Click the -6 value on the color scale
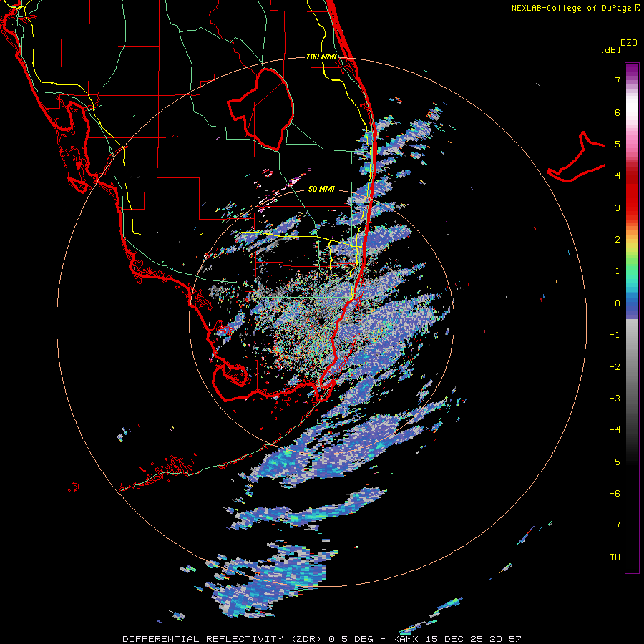Screen dimensions: 644x644 click(615, 494)
